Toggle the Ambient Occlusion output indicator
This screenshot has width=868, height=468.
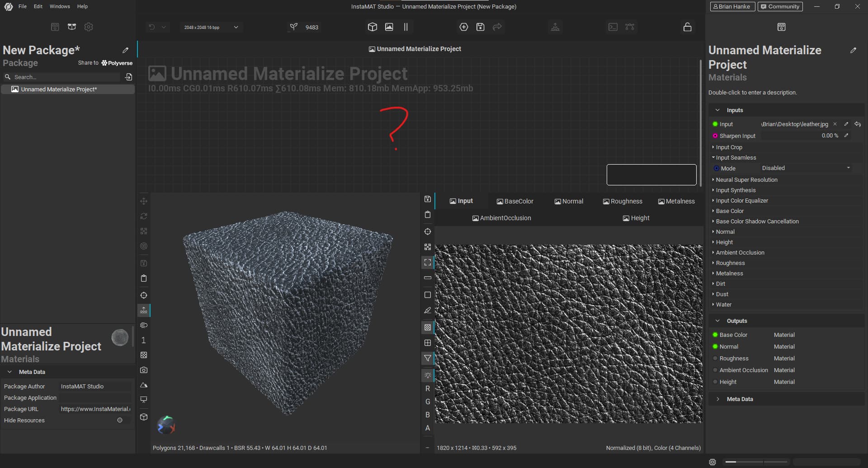coord(715,370)
